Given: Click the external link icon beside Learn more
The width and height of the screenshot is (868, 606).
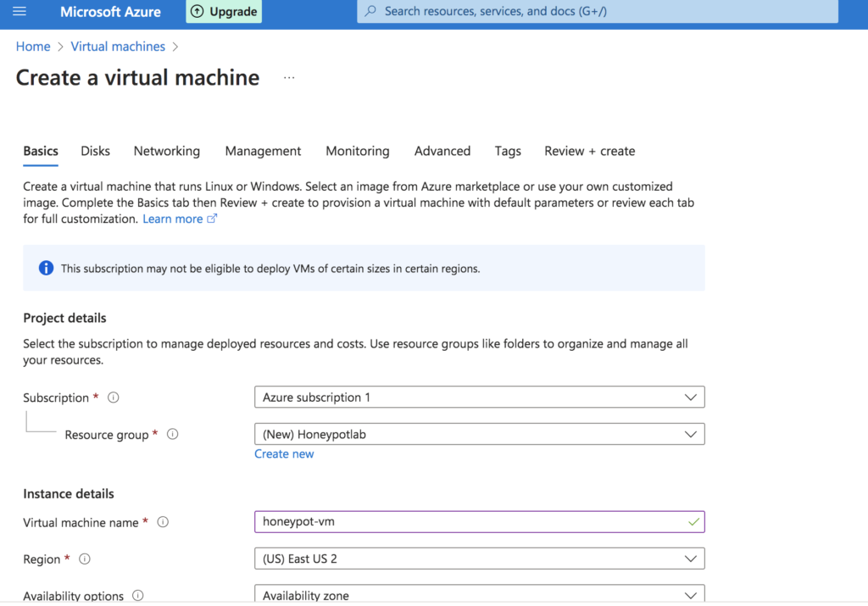Looking at the screenshot, I should 212,219.
